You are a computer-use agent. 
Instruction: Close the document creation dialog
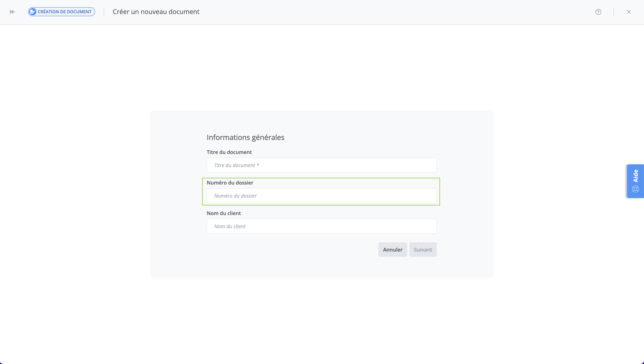[x=629, y=12]
